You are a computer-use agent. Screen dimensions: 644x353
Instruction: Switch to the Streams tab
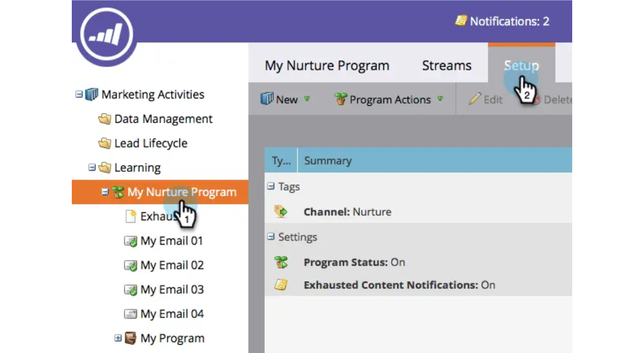(446, 66)
